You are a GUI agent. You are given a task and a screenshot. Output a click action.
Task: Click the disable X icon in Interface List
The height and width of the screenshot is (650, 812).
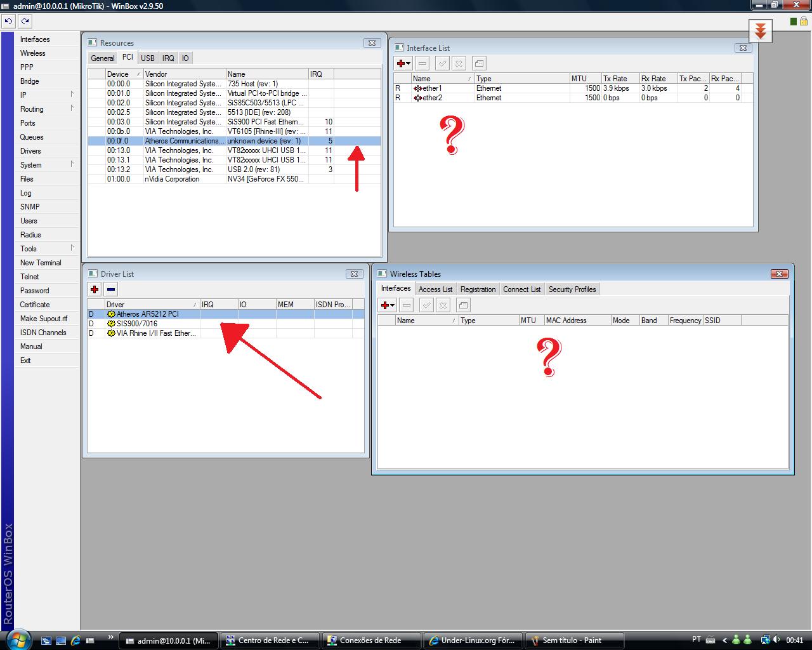(459, 63)
